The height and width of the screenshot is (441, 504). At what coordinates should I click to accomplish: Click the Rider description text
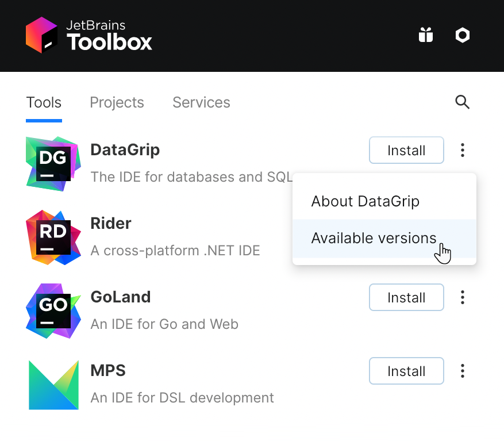175,251
